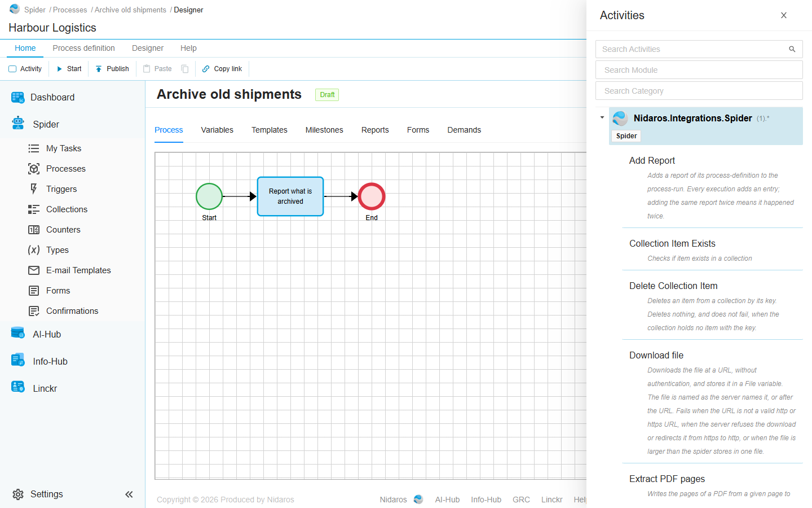
Task: Click the Counters icon
Action: [x=34, y=230]
